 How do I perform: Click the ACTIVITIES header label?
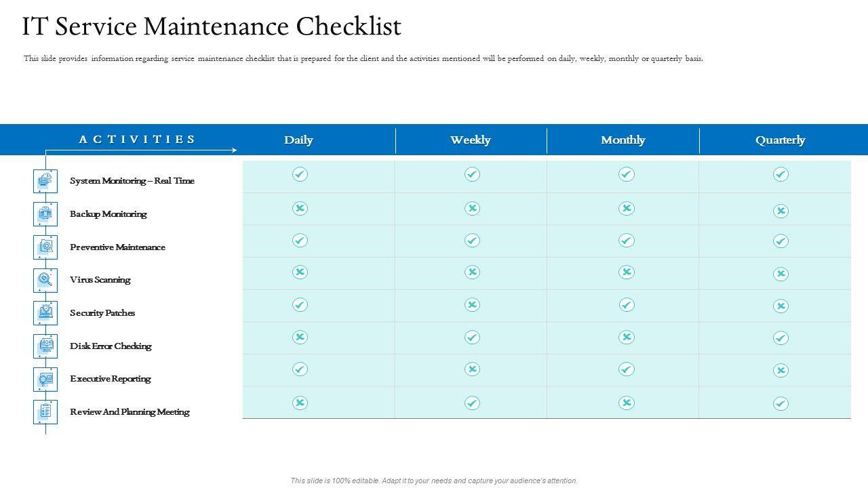point(137,140)
